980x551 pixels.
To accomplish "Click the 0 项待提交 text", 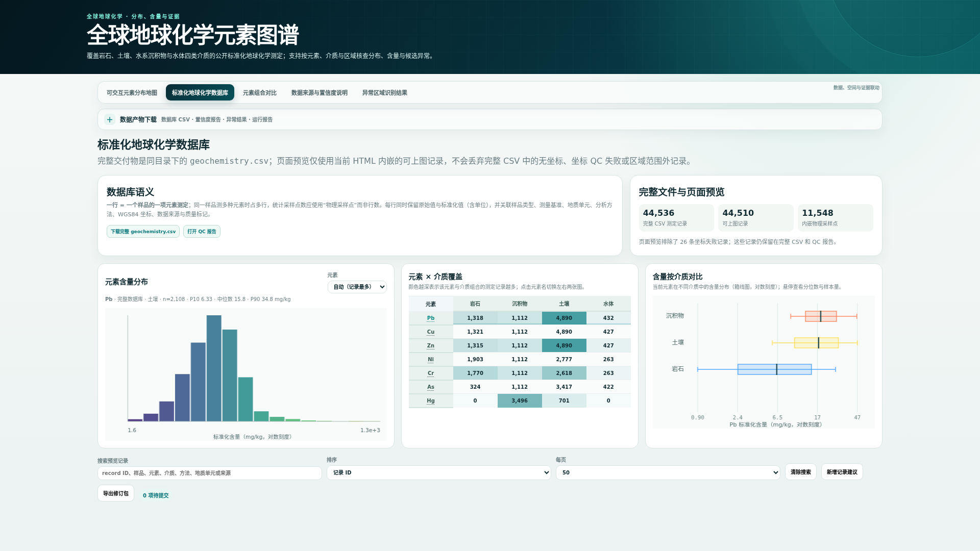I will click(156, 495).
